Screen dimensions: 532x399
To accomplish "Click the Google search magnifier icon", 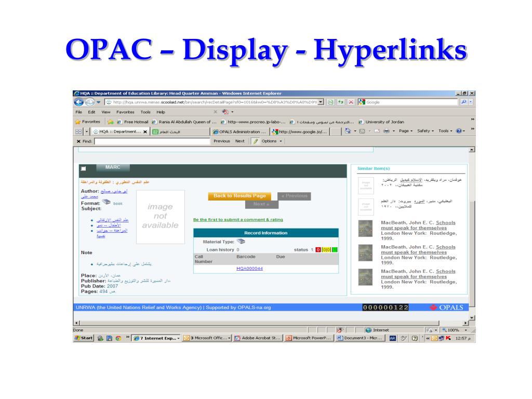I will (x=463, y=102).
